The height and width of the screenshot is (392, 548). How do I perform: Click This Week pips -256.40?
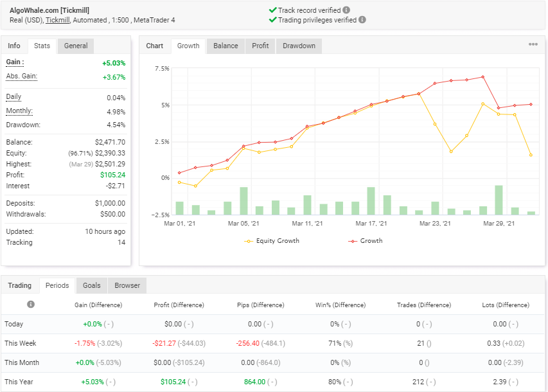(247, 343)
